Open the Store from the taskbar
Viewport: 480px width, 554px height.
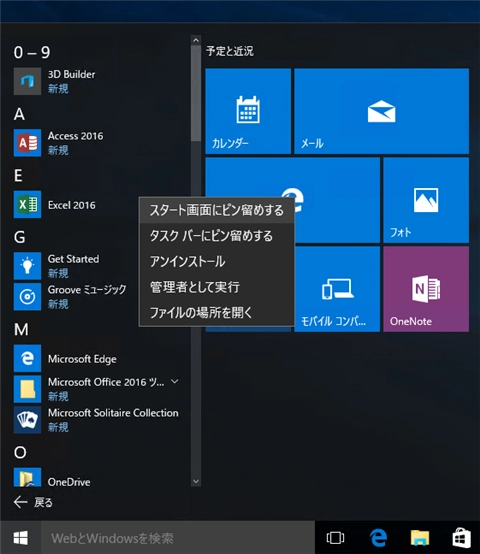[x=461, y=538]
